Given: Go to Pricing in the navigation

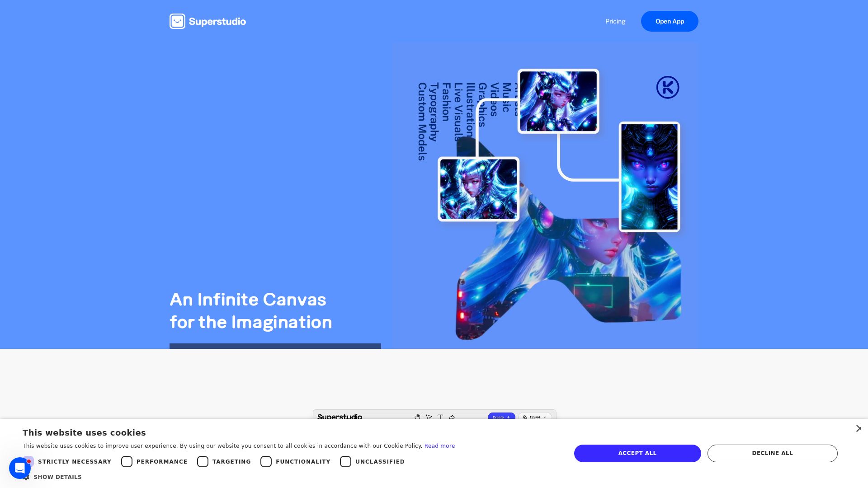Looking at the screenshot, I should [x=615, y=21].
